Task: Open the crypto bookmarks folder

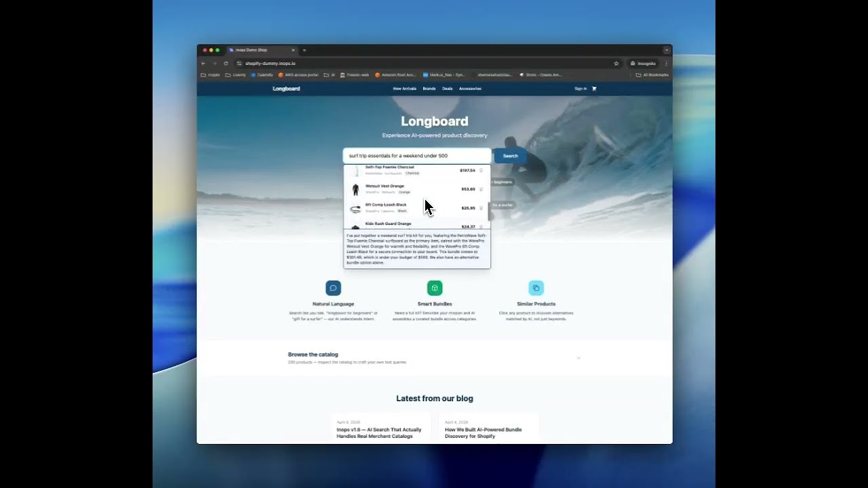Action: coord(210,75)
